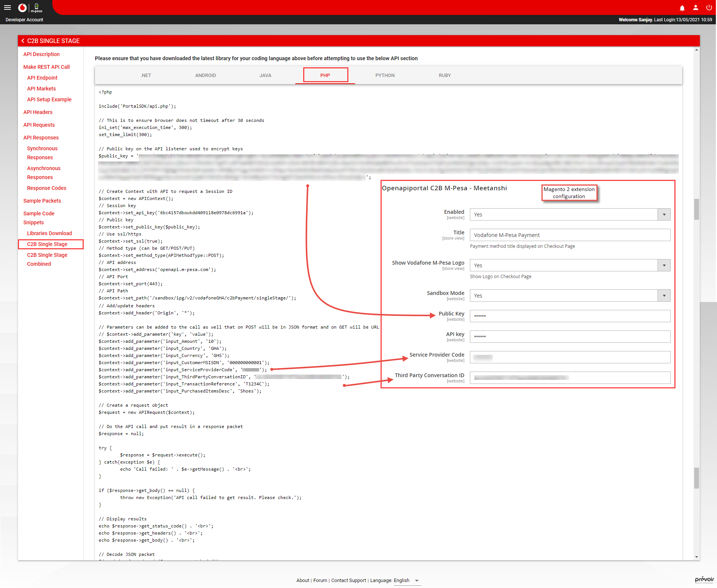Go back via the C2B Single Stage chevron
Screen dimensions: 717x588
click(23, 41)
